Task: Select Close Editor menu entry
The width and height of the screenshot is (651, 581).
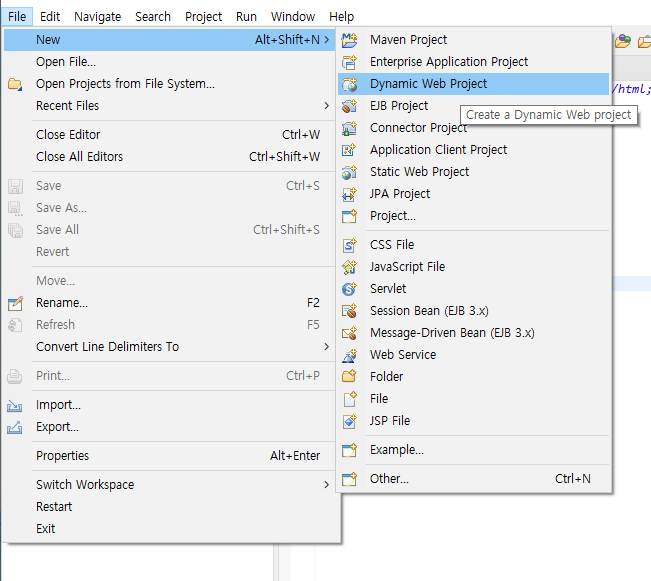Action: [169, 135]
